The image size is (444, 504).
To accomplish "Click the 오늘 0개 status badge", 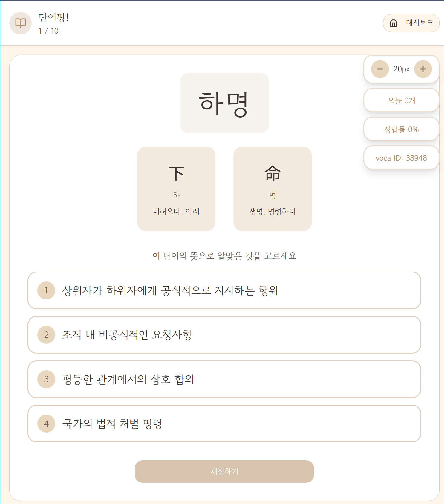I will pyautogui.click(x=401, y=100).
